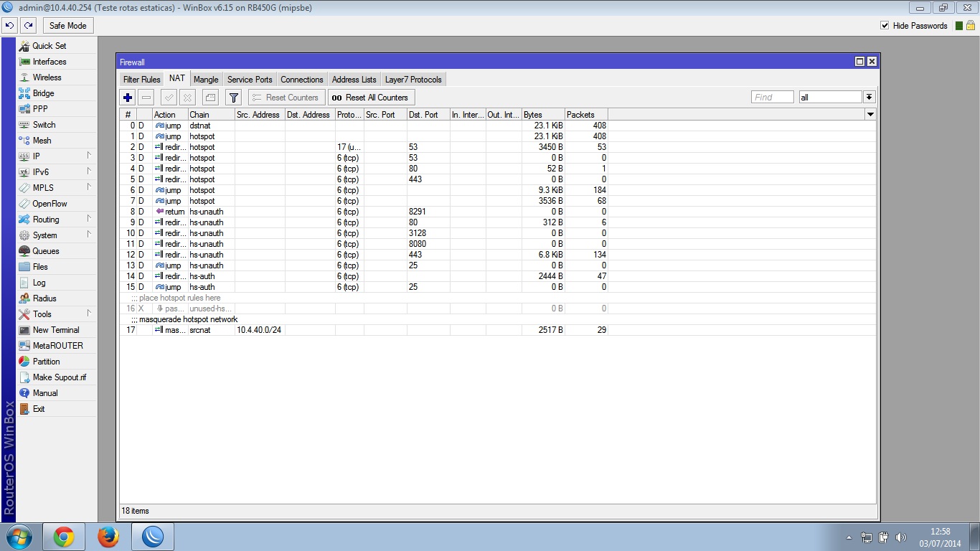Open the Mesh menu
Image resolution: width=980 pixels, height=551 pixels.
pyautogui.click(x=57, y=141)
